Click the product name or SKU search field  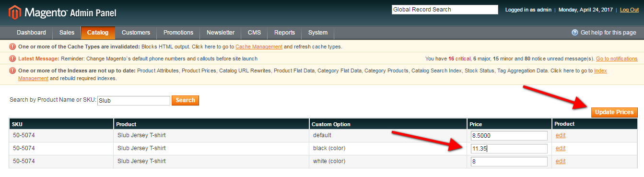click(134, 101)
